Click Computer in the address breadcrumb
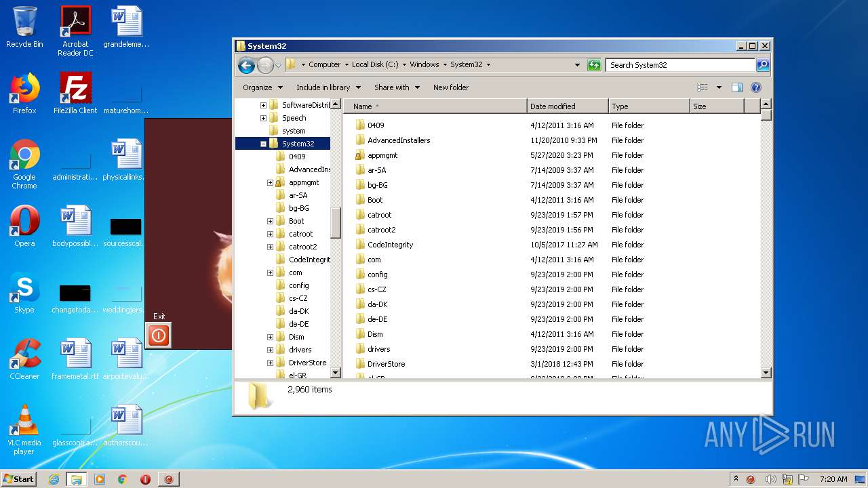The width and height of the screenshot is (868, 488). pos(324,65)
